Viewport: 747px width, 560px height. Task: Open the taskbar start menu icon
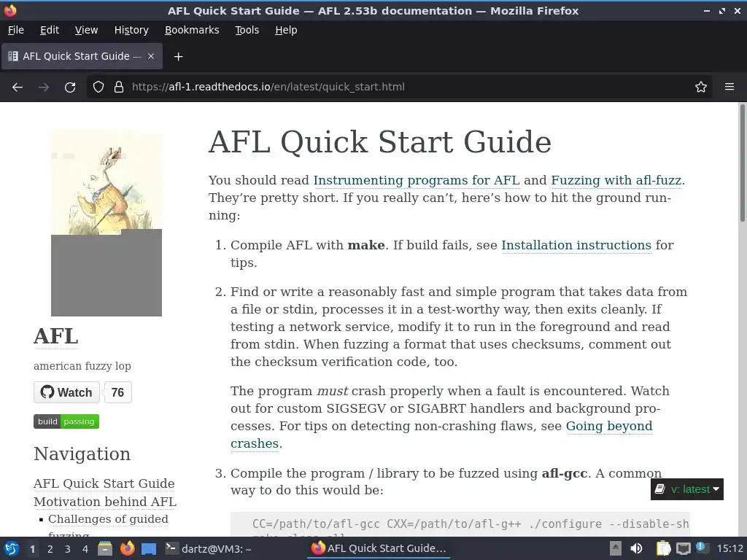click(x=12, y=548)
